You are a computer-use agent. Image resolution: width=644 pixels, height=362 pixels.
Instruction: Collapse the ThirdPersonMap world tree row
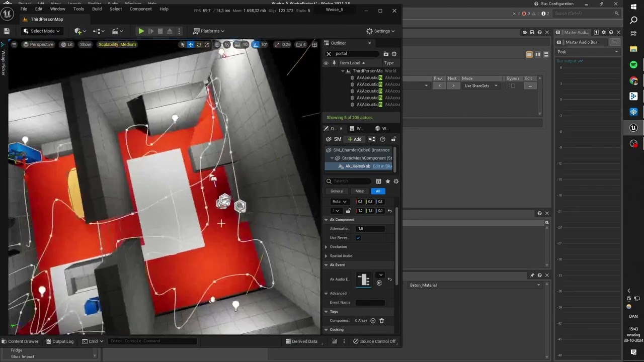click(342, 71)
